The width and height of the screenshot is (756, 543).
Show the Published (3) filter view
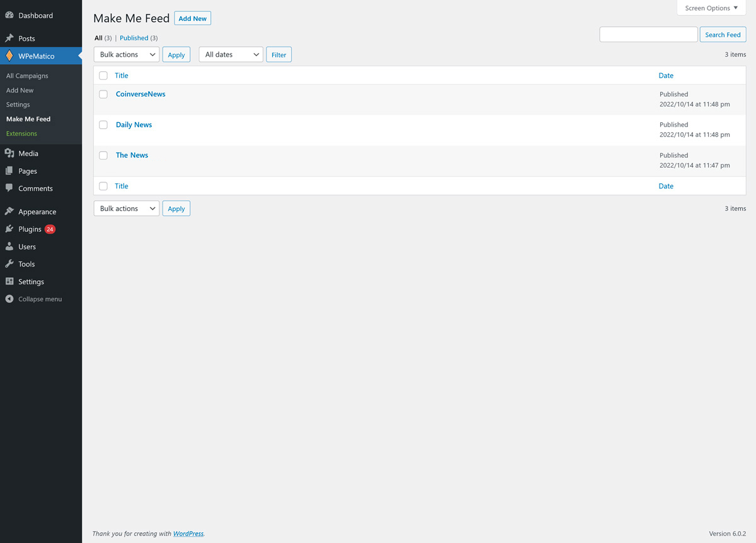(x=139, y=38)
